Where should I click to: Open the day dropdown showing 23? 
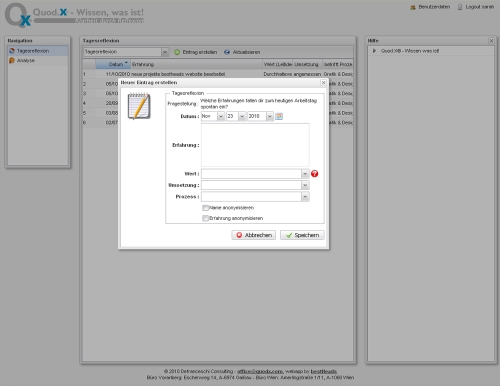pos(242,116)
